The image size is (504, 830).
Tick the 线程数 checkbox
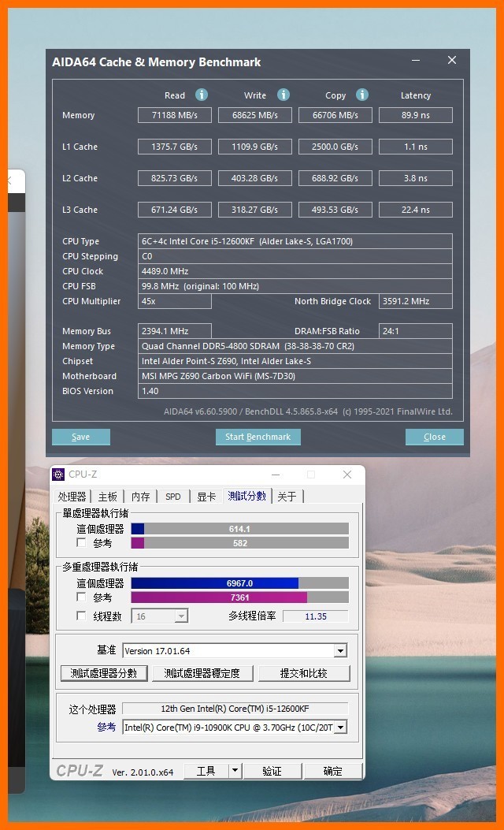pyautogui.click(x=81, y=616)
